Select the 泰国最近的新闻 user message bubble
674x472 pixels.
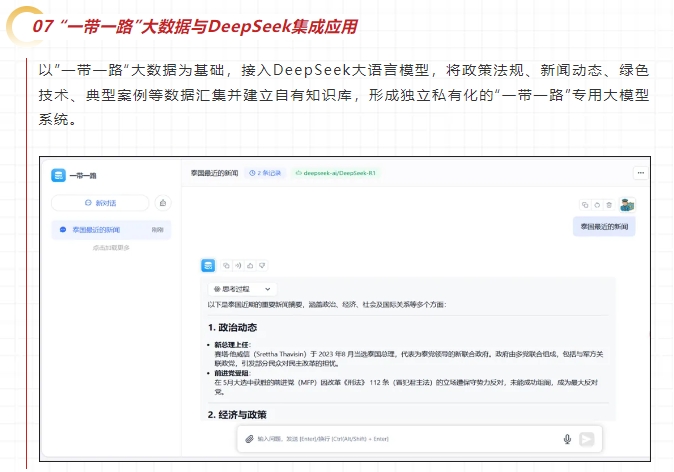[x=604, y=227]
